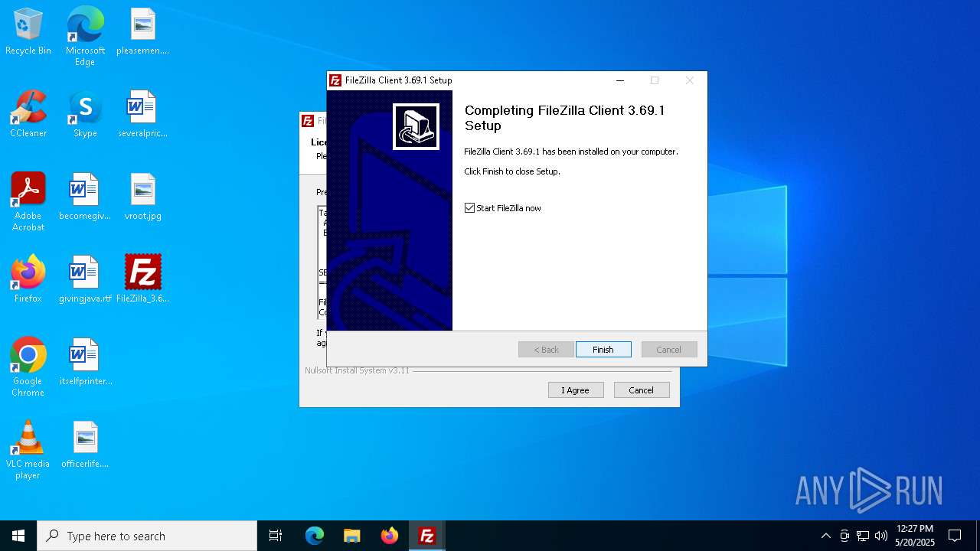Click the greyed Cancel button in Setup wizard
Screen dimensions: 980x551
pos(669,350)
